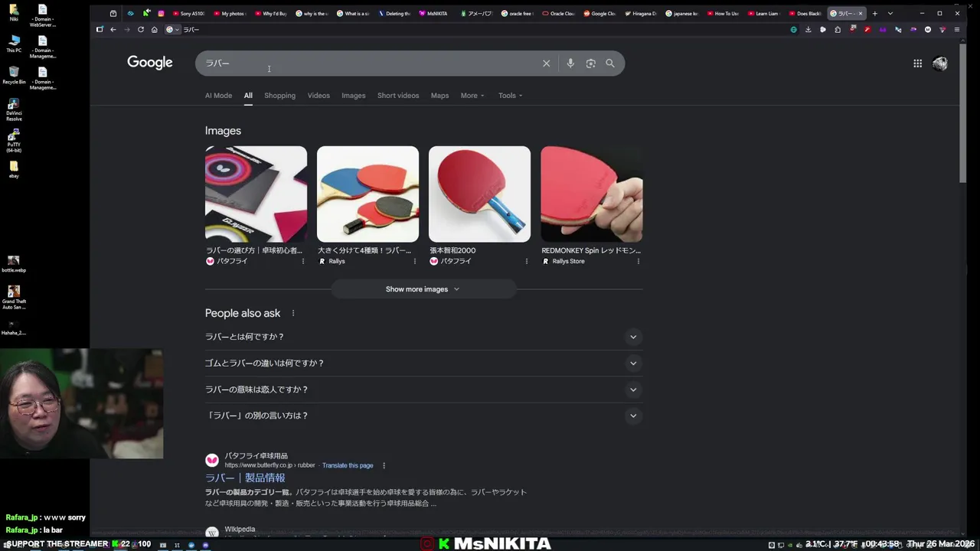Screen dimensions: 980x551
Task: Open This PC desktop icon
Action: pos(14,44)
